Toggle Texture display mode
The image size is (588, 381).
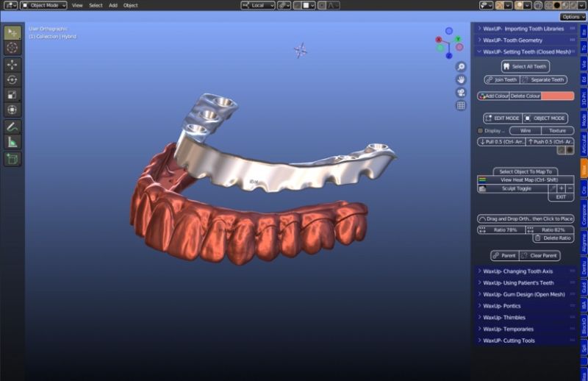tap(558, 131)
